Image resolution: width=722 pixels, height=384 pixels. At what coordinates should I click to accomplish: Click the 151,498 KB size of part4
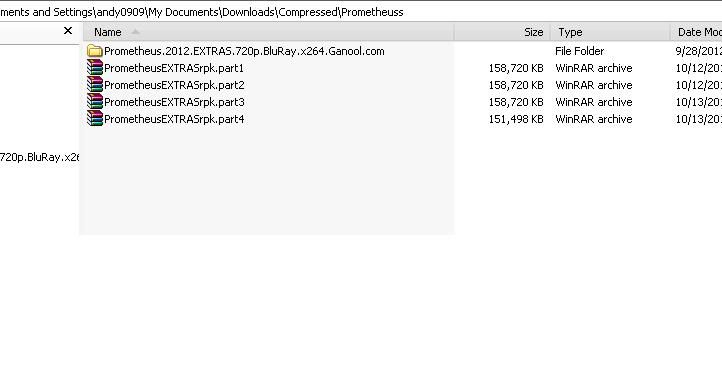[516, 119]
